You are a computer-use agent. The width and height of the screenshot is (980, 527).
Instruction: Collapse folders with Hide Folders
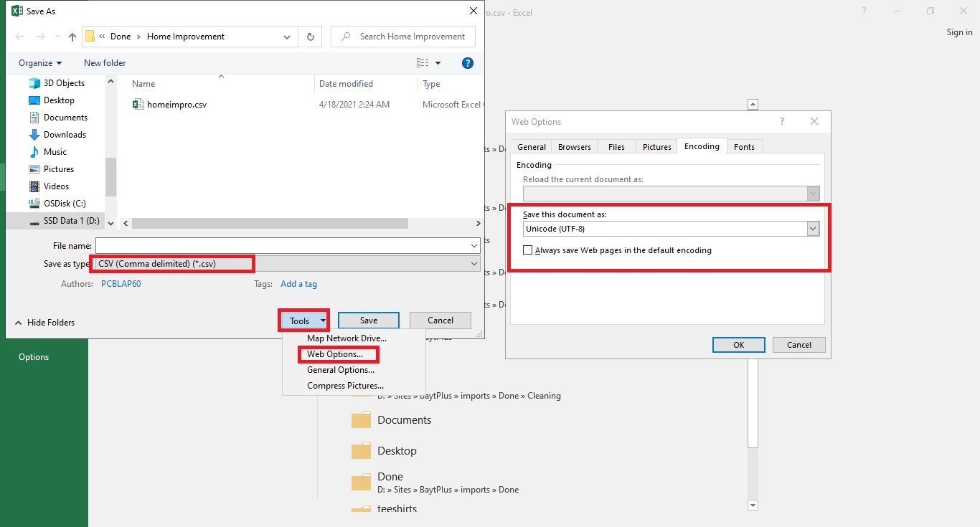tap(44, 323)
